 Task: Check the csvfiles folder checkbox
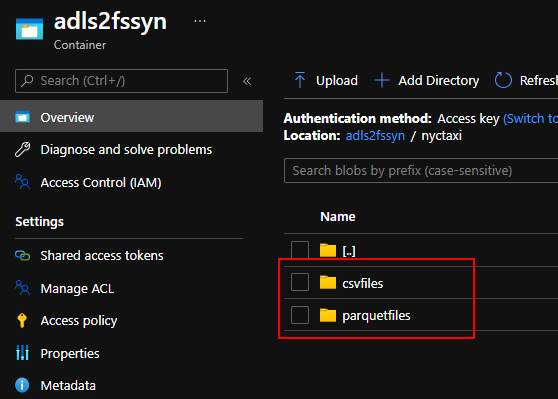click(300, 282)
